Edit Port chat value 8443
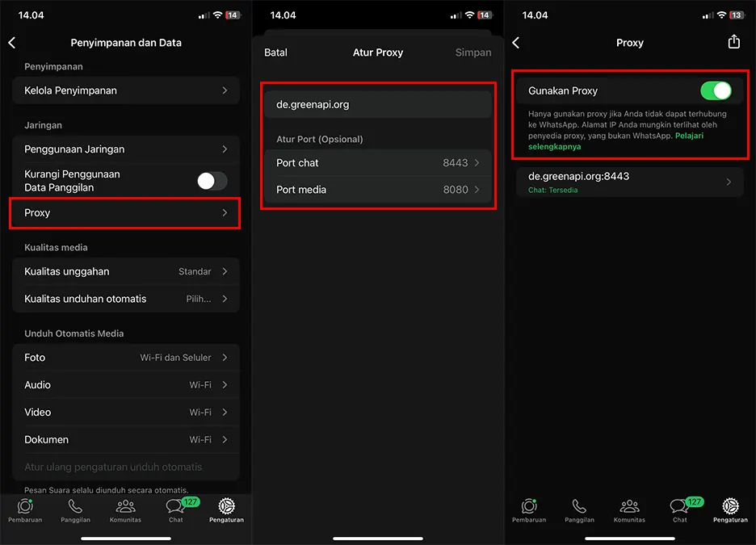Screen dimensions: 756x545 378,163
